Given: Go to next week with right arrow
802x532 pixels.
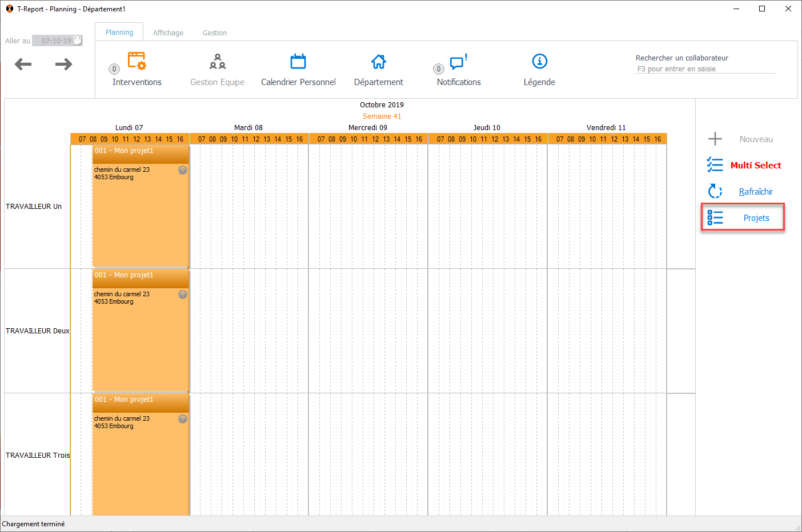Looking at the screenshot, I should point(63,64).
